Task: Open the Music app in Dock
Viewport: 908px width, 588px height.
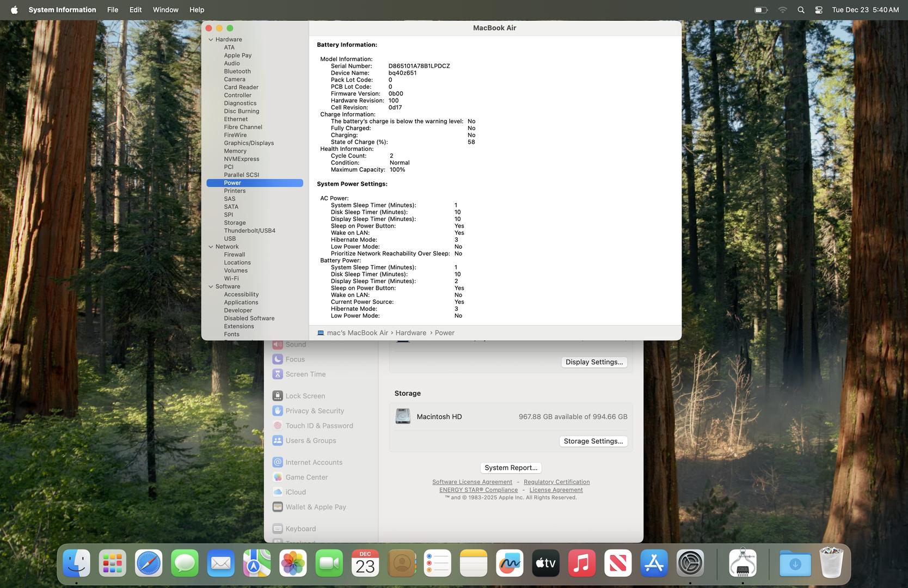Action: [x=581, y=563]
